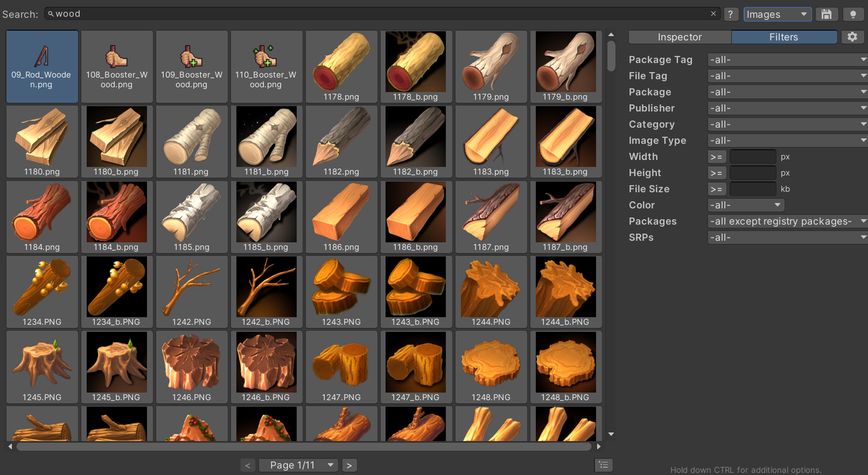Click the vertical scrollbar thumb
The height and width of the screenshot is (475, 868).
pos(611,56)
